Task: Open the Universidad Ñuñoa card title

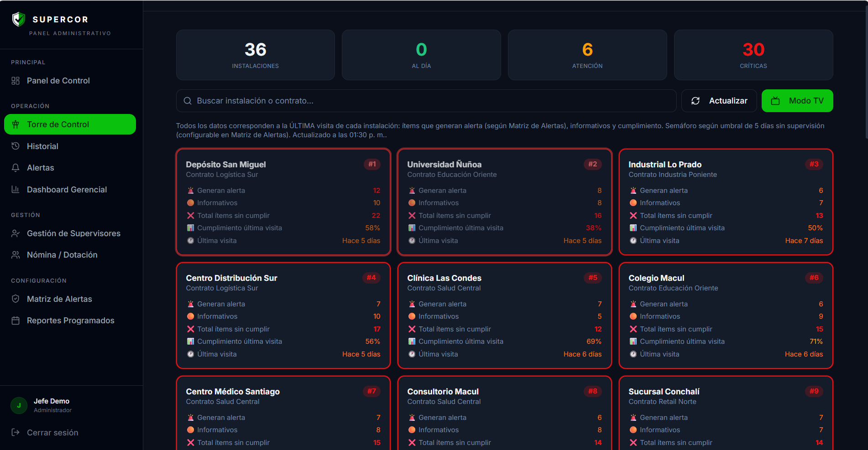Action: coord(444,165)
